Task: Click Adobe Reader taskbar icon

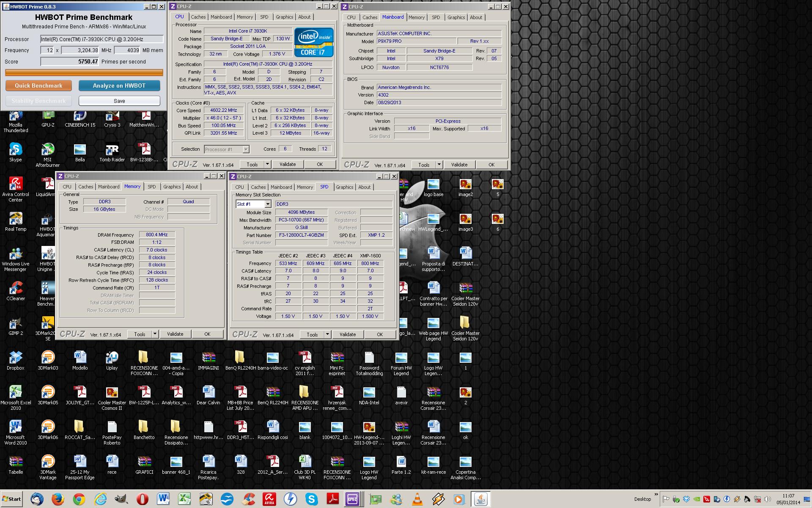Action: click(x=333, y=499)
